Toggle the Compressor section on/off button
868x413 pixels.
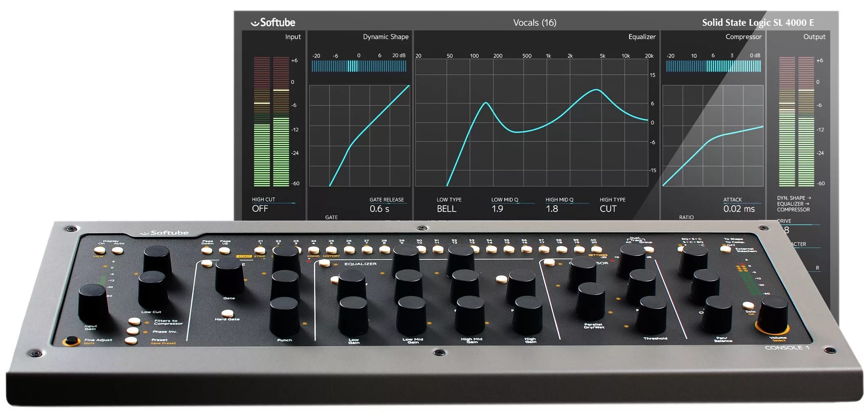coord(549,262)
